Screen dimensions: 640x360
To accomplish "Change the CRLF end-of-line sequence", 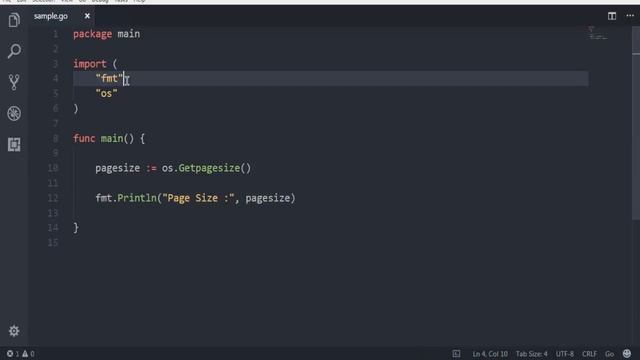I will 589,354.
